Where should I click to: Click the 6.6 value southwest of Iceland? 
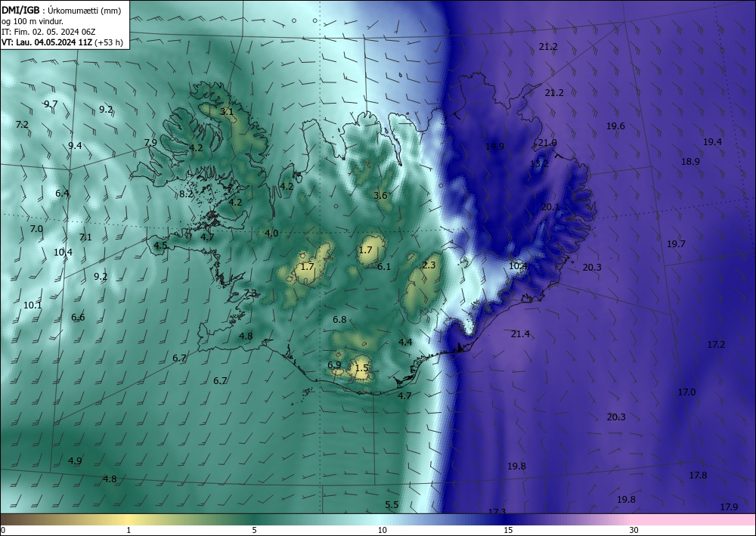pyautogui.click(x=78, y=318)
